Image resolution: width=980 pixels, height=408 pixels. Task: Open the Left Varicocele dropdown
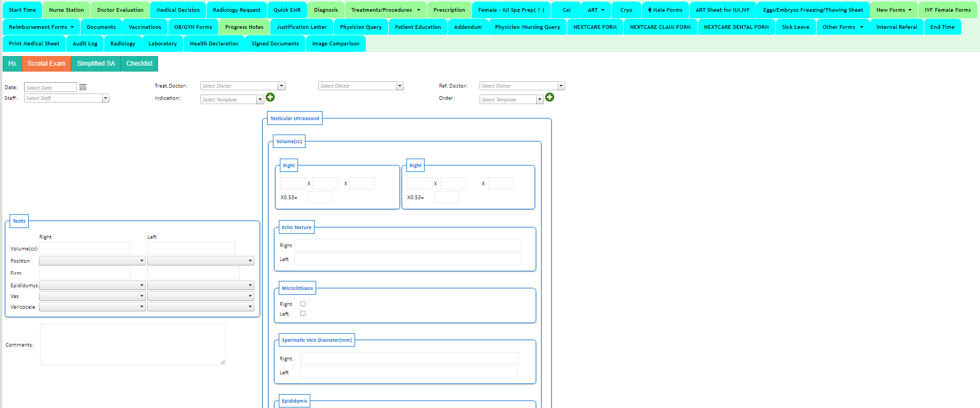201,307
